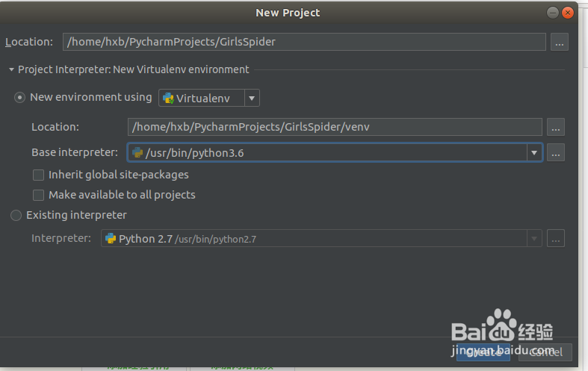This screenshot has height=371, width=588.
Task: Click browse button for venv Location field
Action: [555, 127]
